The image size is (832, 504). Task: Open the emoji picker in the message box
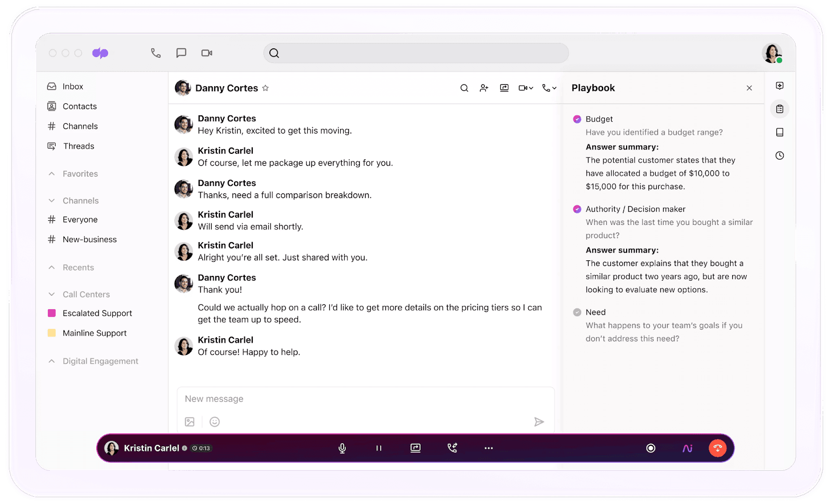[x=215, y=421]
